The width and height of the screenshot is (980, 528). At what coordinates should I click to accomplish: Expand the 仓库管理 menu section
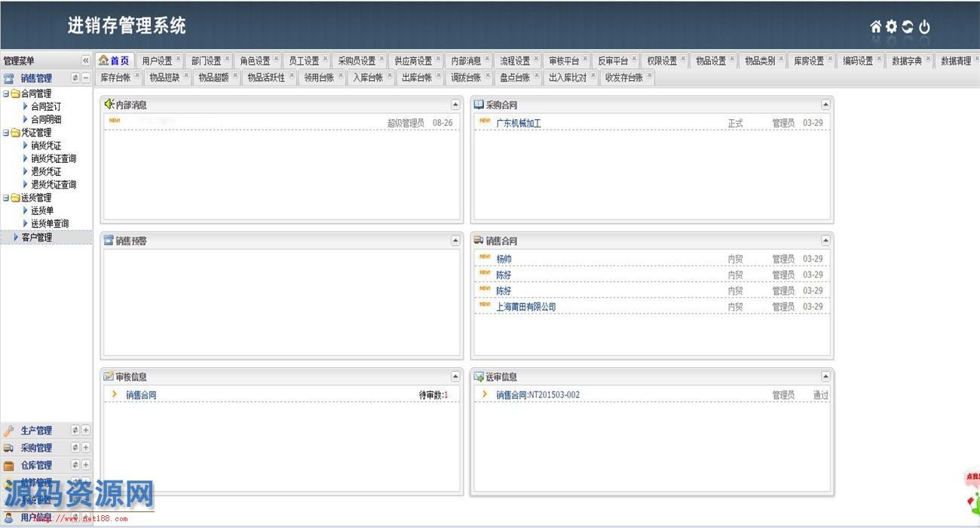(86, 465)
